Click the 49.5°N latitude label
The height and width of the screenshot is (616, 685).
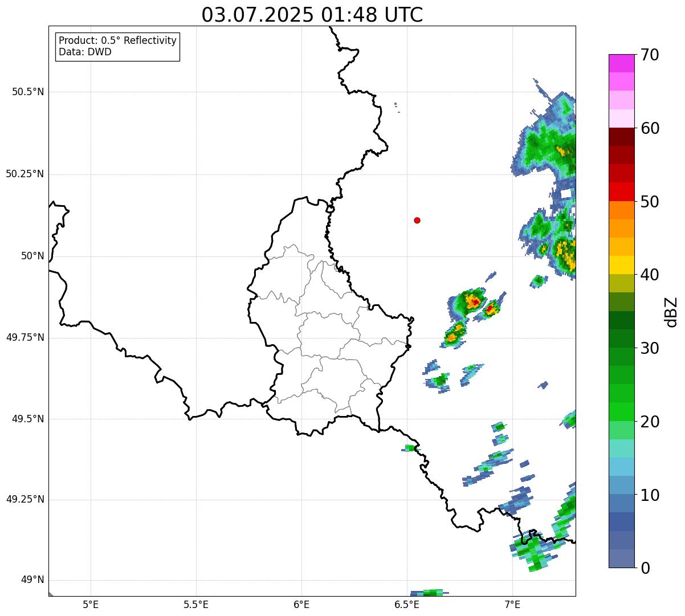pos(28,419)
